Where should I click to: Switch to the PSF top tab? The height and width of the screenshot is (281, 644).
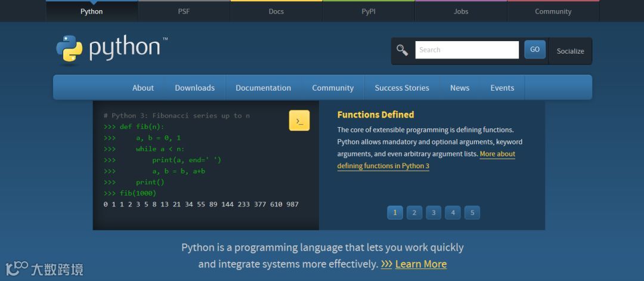(x=184, y=11)
